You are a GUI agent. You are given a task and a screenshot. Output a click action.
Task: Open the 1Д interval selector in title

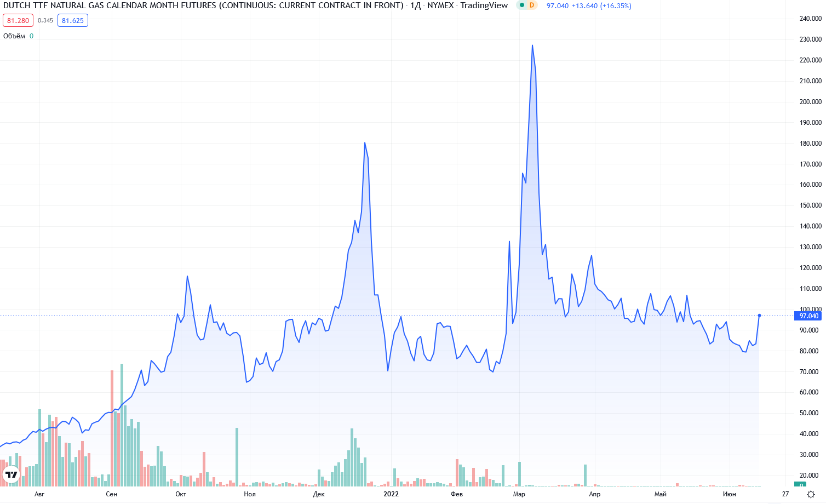coord(415,5)
